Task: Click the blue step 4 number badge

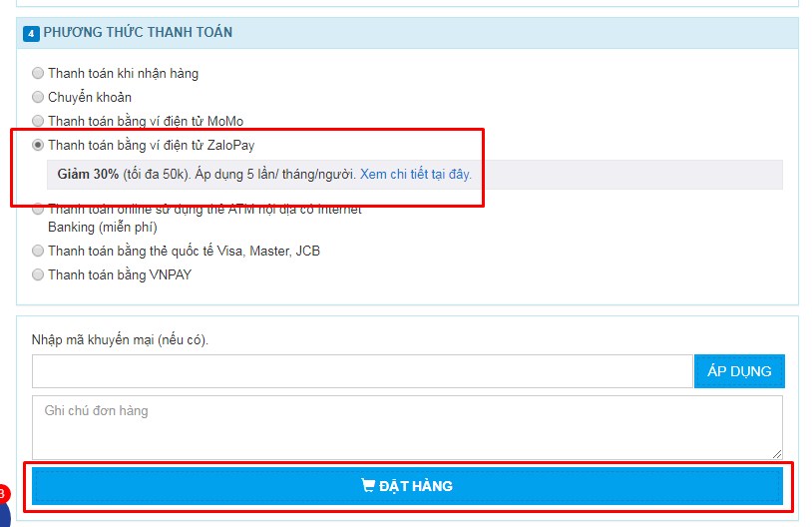Action: [x=31, y=33]
